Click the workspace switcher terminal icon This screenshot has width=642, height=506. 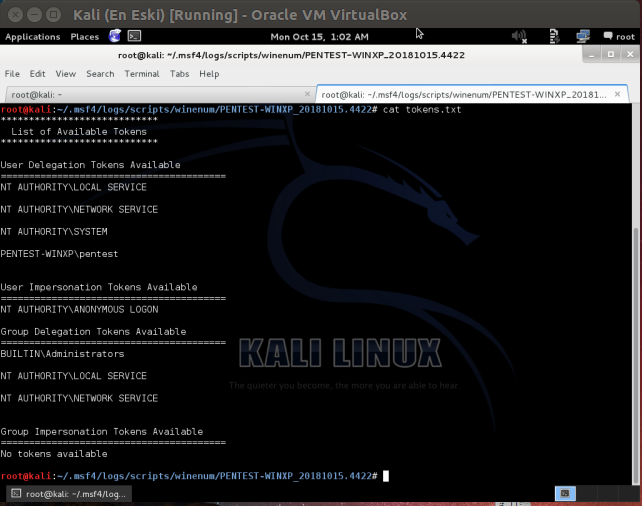click(565, 493)
